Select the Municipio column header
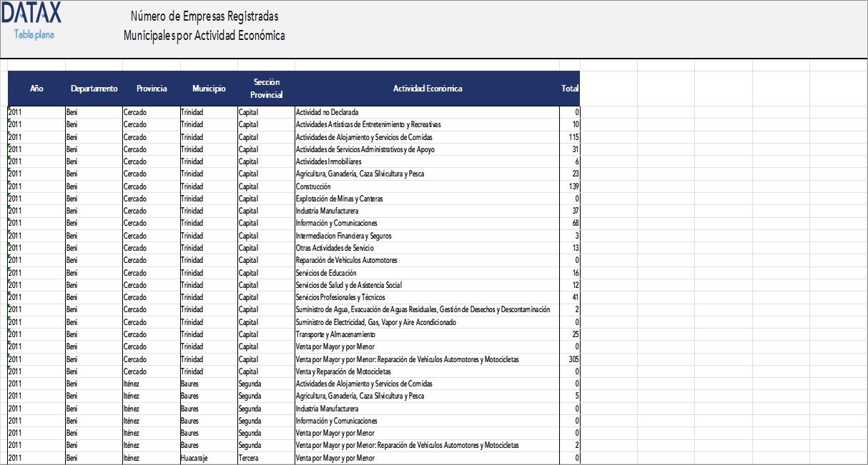This screenshot has width=868, height=465. [x=209, y=89]
